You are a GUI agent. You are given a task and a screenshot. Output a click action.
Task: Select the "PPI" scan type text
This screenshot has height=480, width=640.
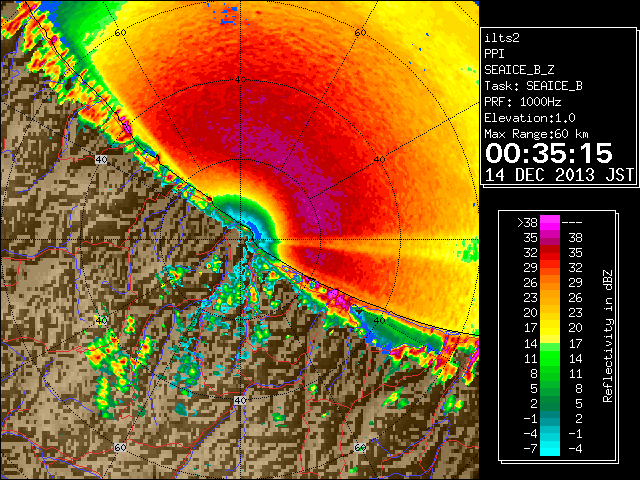[x=494, y=54]
